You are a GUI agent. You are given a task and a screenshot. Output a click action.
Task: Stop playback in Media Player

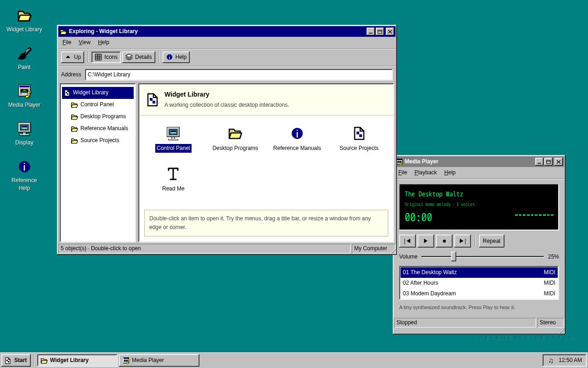(444, 241)
